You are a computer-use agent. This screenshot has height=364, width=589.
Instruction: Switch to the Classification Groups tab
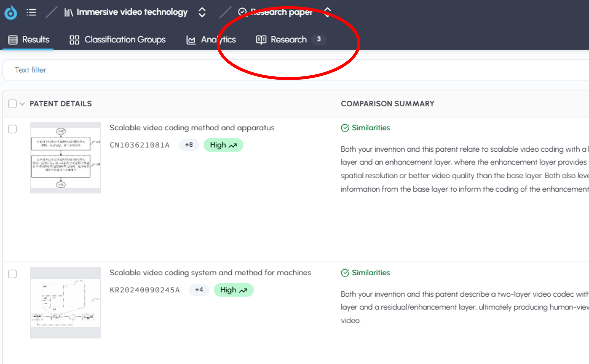coord(125,40)
